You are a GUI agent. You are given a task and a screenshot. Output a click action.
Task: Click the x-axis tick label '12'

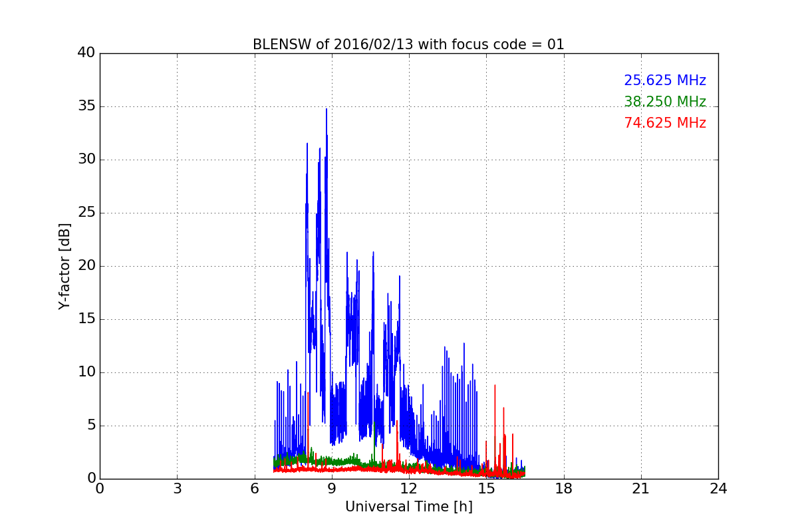[x=409, y=489]
